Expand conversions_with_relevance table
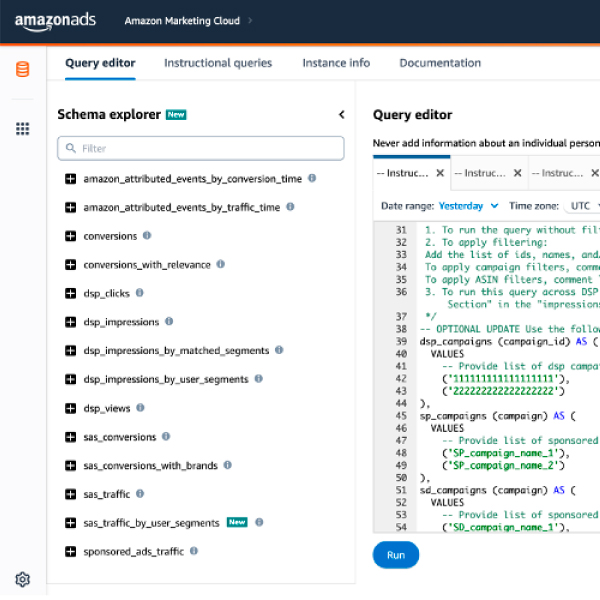The width and height of the screenshot is (600, 600). click(x=70, y=265)
